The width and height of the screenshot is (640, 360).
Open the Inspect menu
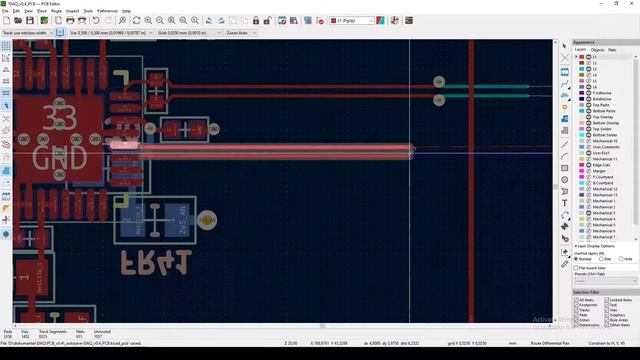click(73, 11)
